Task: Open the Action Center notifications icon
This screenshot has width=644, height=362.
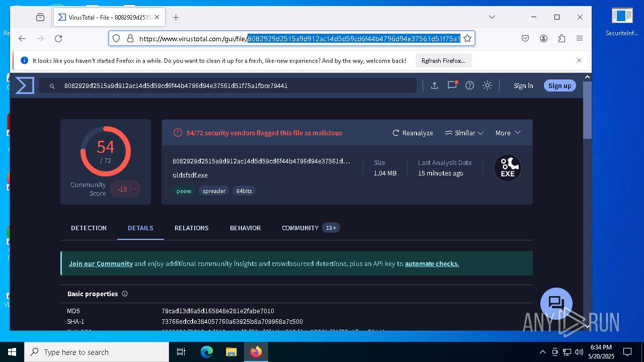Action: 627,352
